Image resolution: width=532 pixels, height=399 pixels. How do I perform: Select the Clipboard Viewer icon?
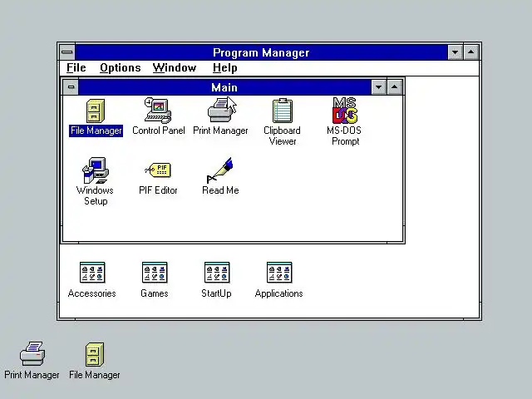283,111
